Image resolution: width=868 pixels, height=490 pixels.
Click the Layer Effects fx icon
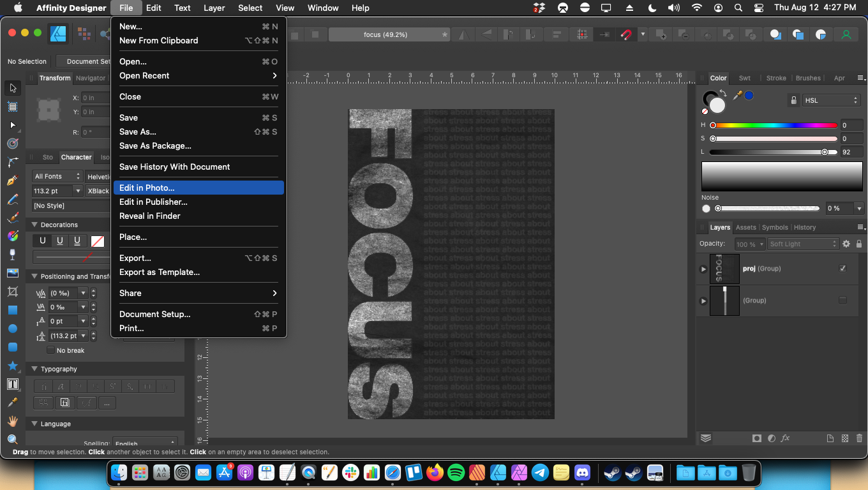[x=786, y=438]
